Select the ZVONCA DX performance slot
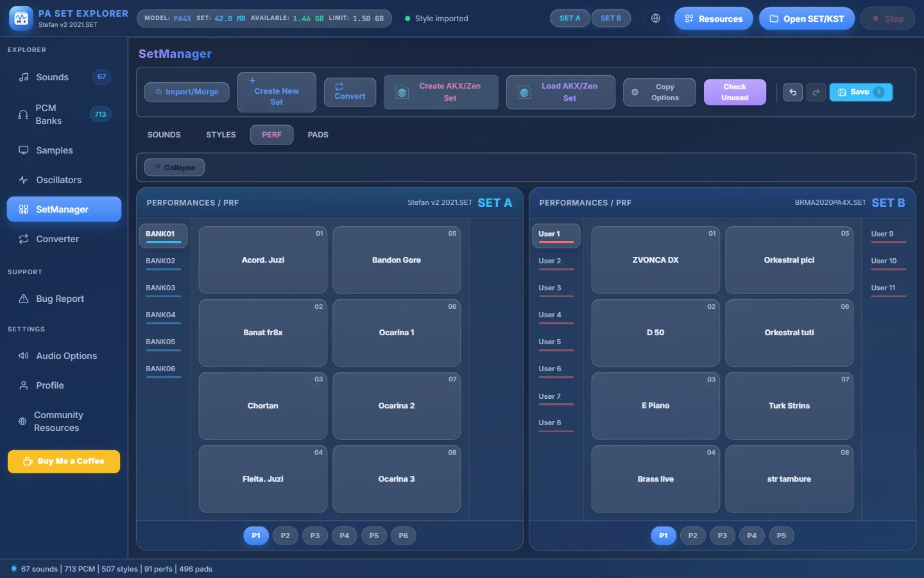Screen dimensions: 924x578 [x=655, y=260]
